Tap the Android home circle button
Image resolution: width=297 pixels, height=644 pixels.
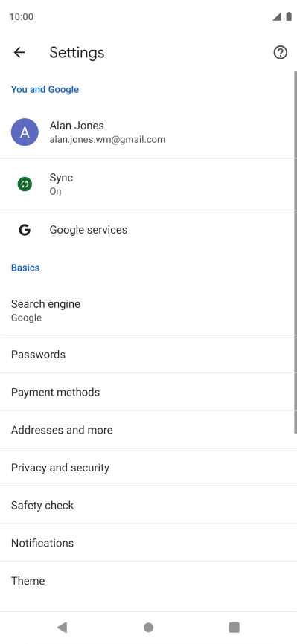pos(149,627)
